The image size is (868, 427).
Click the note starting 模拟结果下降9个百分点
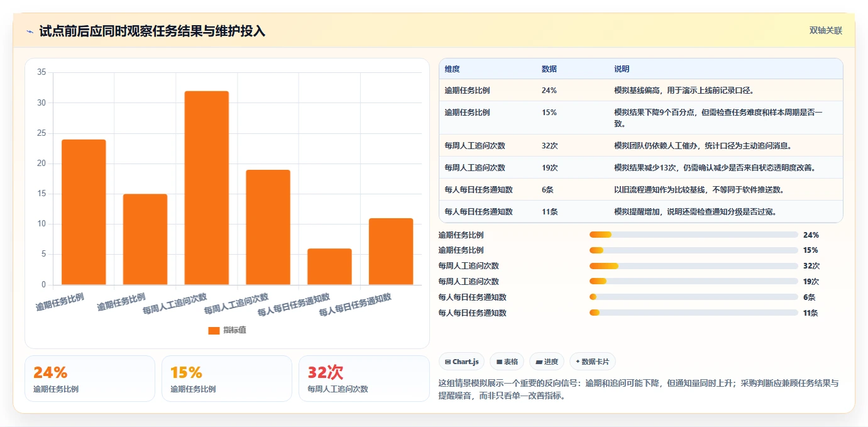pos(718,118)
